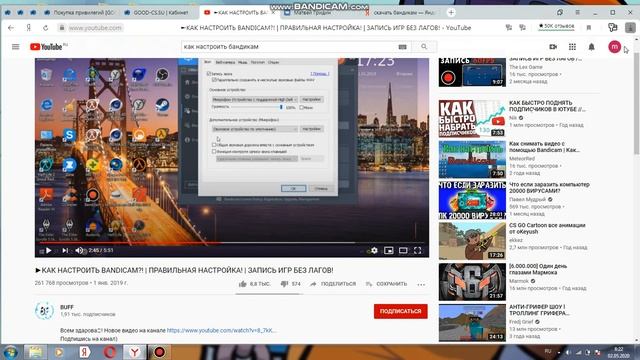Open the Opera browser taskbar icon

click(x=109, y=352)
